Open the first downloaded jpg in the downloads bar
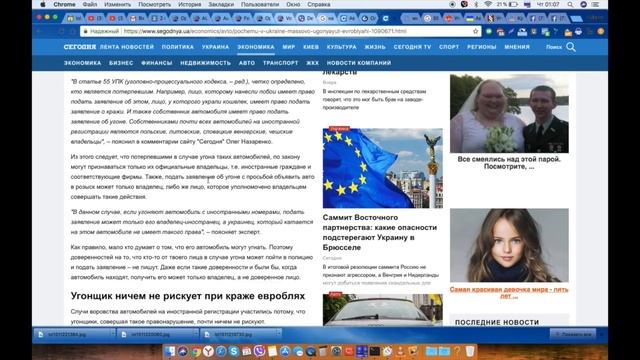This screenshot has width=640, height=360. 67,334
